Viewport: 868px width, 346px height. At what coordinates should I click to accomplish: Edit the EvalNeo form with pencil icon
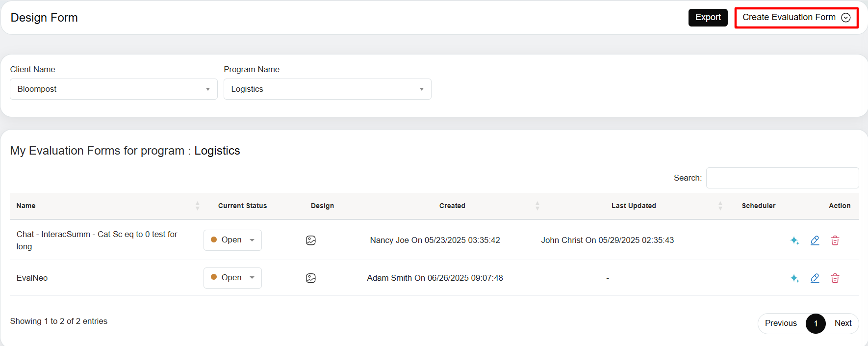pyautogui.click(x=815, y=278)
